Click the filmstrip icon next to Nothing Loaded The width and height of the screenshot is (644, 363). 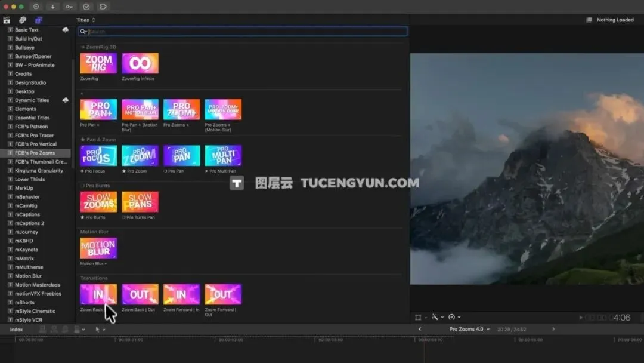tap(589, 20)
